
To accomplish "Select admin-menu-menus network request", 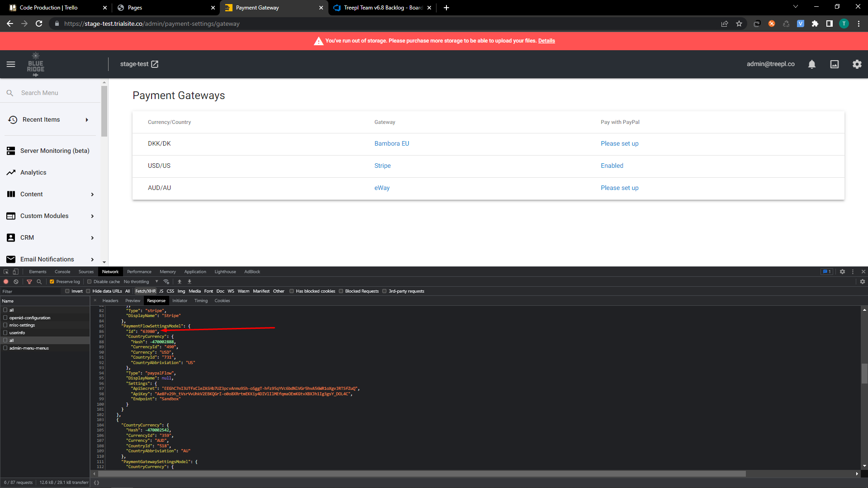I will [x=29, y=348].
